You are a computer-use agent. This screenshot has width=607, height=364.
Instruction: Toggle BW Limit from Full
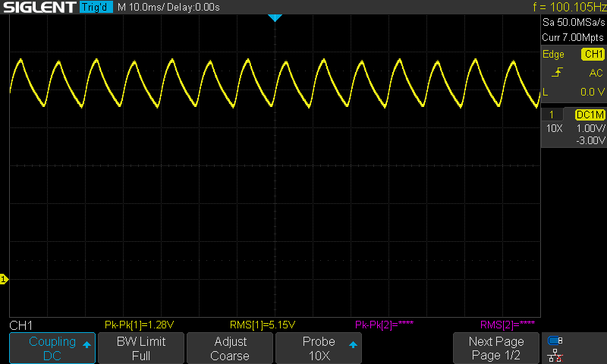pyautogui.click(x=140, y=348)
